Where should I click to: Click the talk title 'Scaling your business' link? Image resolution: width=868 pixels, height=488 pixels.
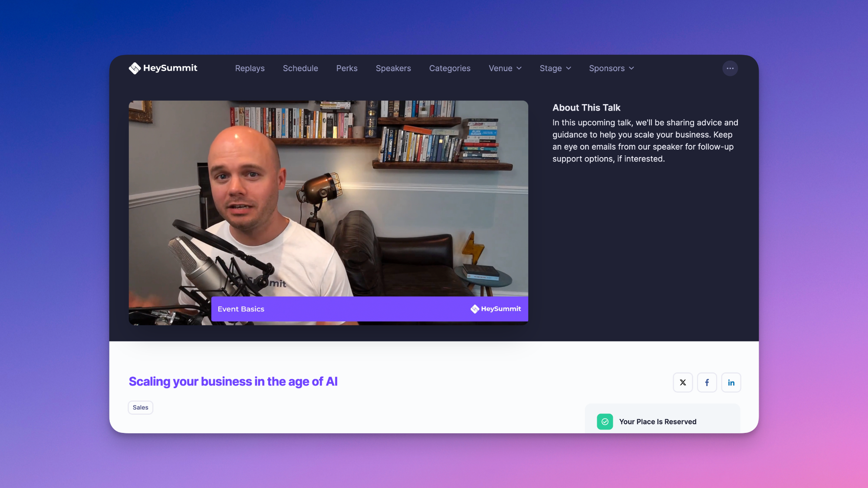tap(233, 381)
